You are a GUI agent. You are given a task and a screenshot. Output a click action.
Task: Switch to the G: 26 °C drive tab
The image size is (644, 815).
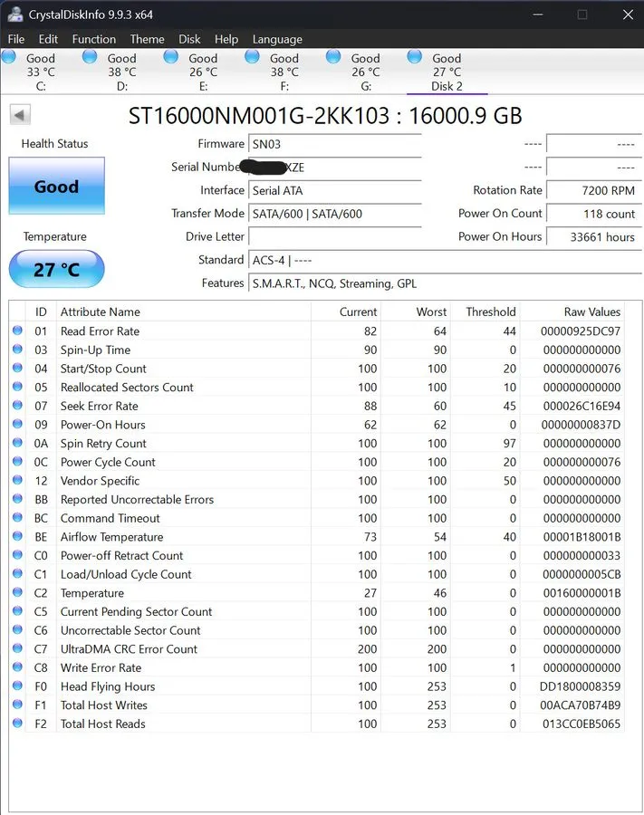tap(366, 72)
